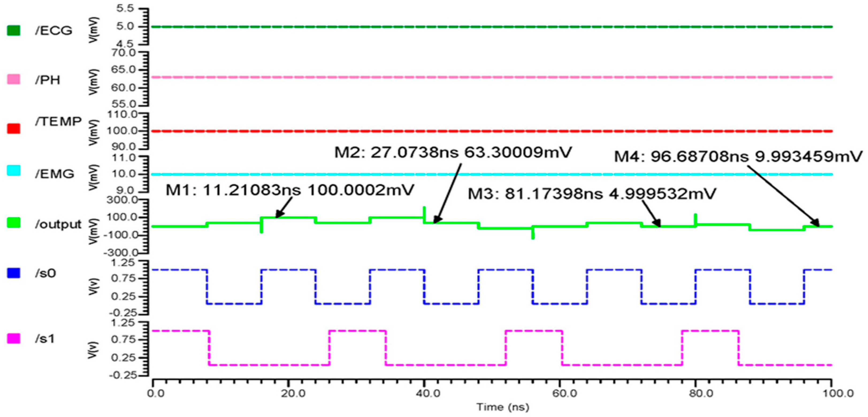Click marker M3 label at 81.17398ns
The height and width of the screenshot is (417, 868).
tap(592, 194)
